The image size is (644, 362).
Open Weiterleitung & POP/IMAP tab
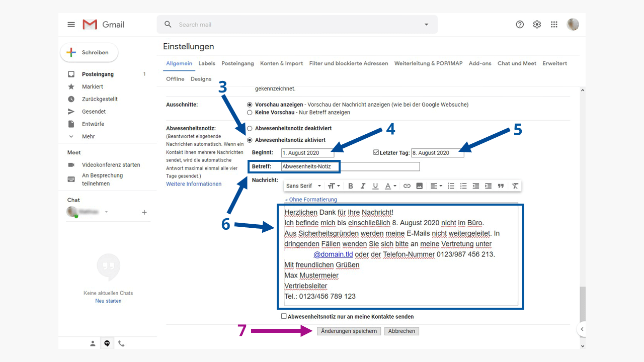pyautogui.click(x=429, y=64)
